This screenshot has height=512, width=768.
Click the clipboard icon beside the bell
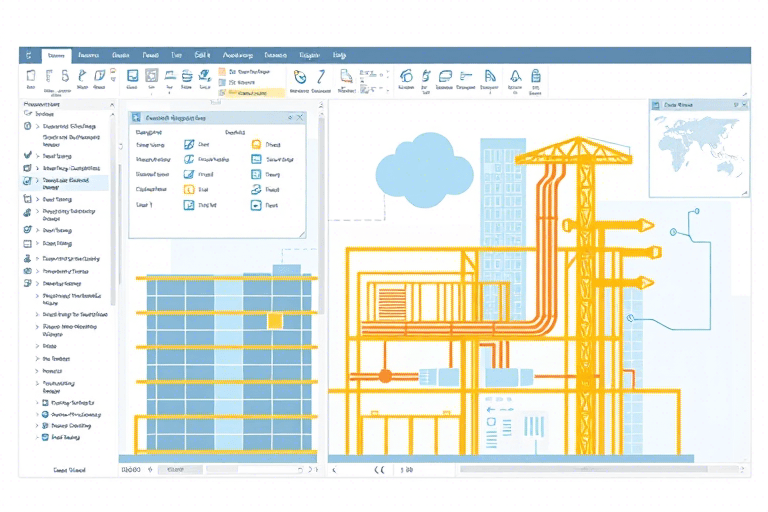click(537, 76)
